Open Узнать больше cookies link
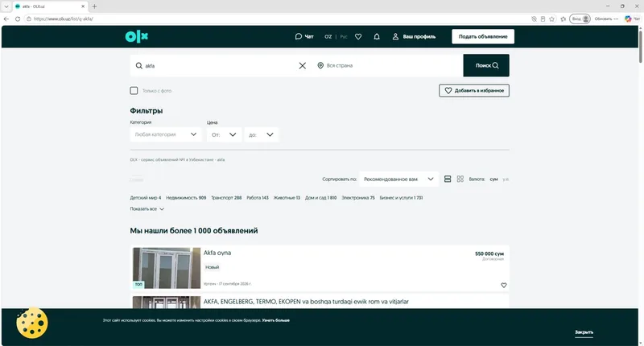 (276, 320)
